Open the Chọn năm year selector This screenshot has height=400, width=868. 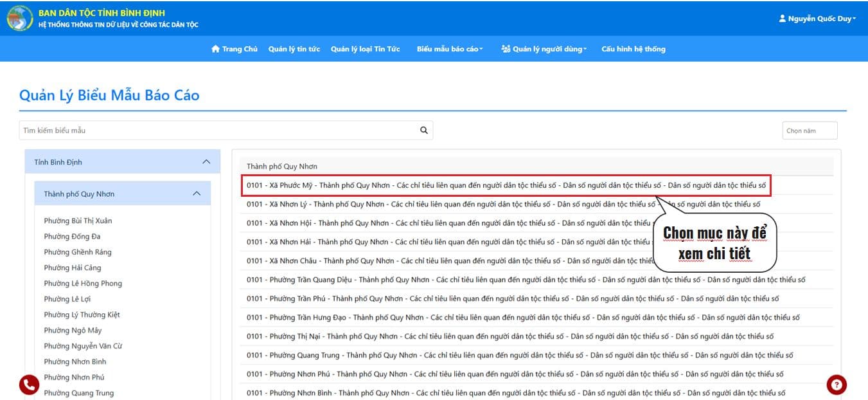(x=810, y=131)
